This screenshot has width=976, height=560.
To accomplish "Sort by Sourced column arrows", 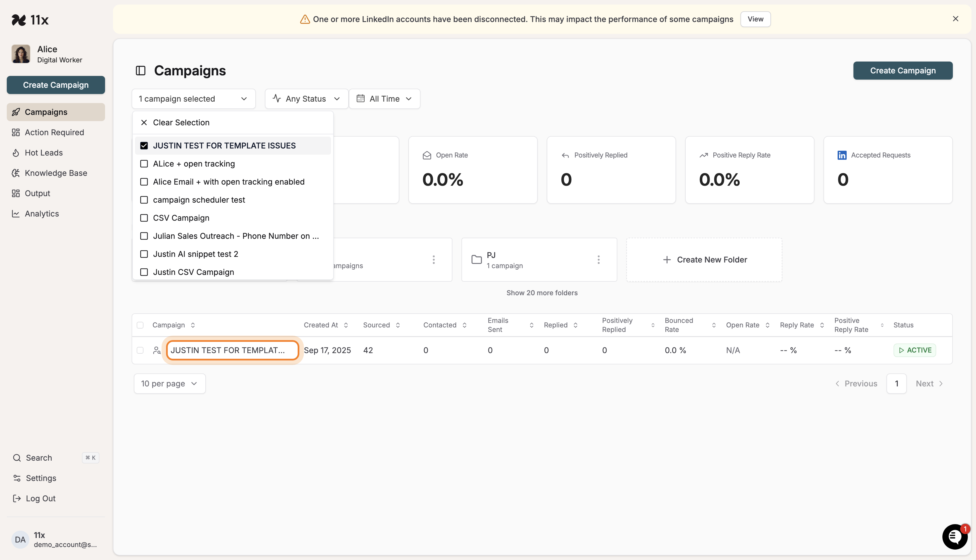I will tap(398, 325).
